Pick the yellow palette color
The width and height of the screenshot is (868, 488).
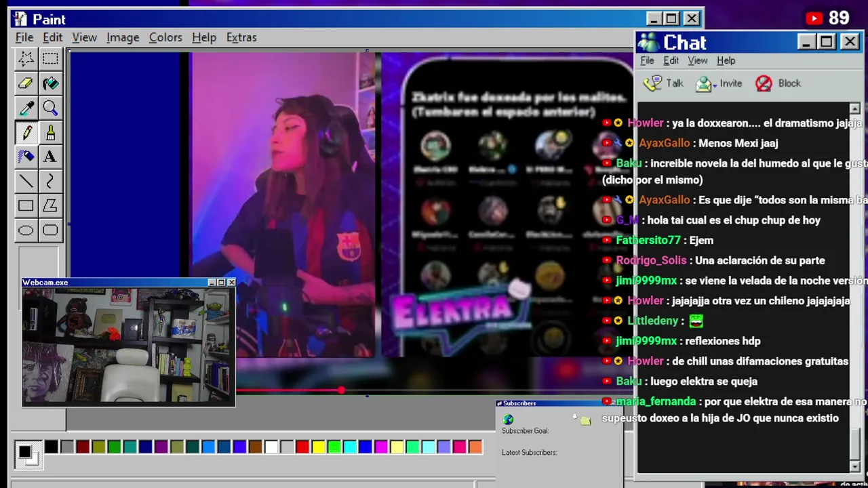point(318,447)
